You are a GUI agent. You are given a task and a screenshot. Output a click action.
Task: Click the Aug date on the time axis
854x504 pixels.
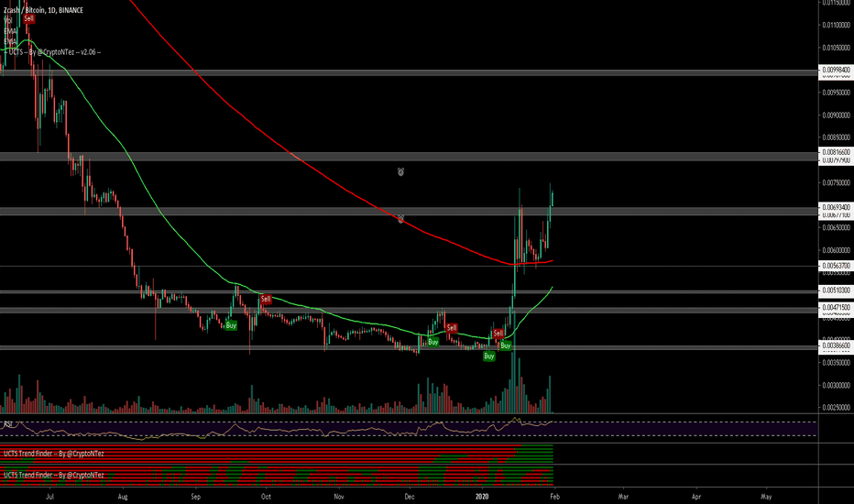tap(123, 497)
